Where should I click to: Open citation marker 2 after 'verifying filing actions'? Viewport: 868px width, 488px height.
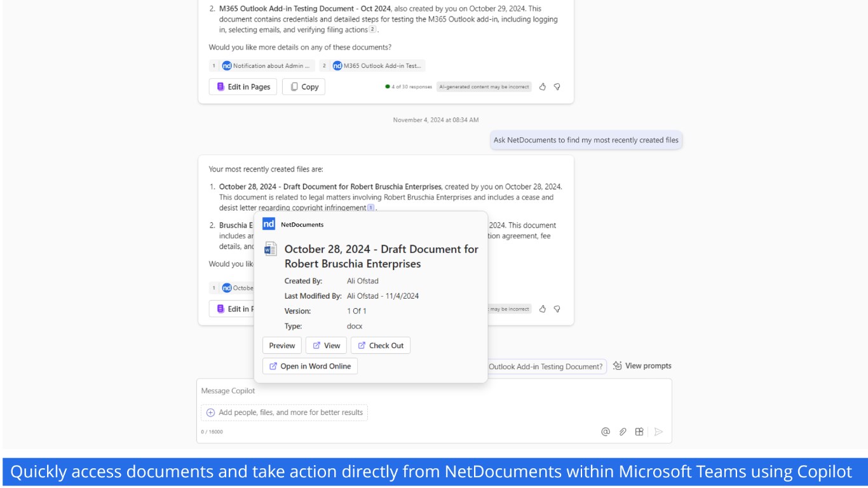tap(372, 30)
